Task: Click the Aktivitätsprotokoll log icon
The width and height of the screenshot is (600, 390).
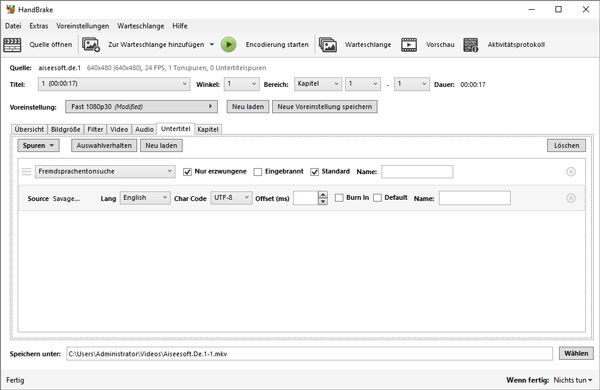Action: 471,45
